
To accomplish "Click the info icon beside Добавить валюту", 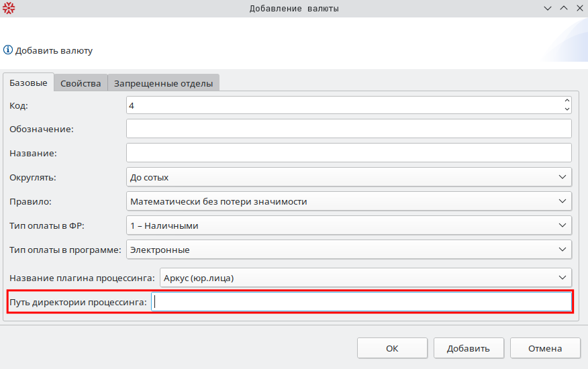I will (8, 50).
